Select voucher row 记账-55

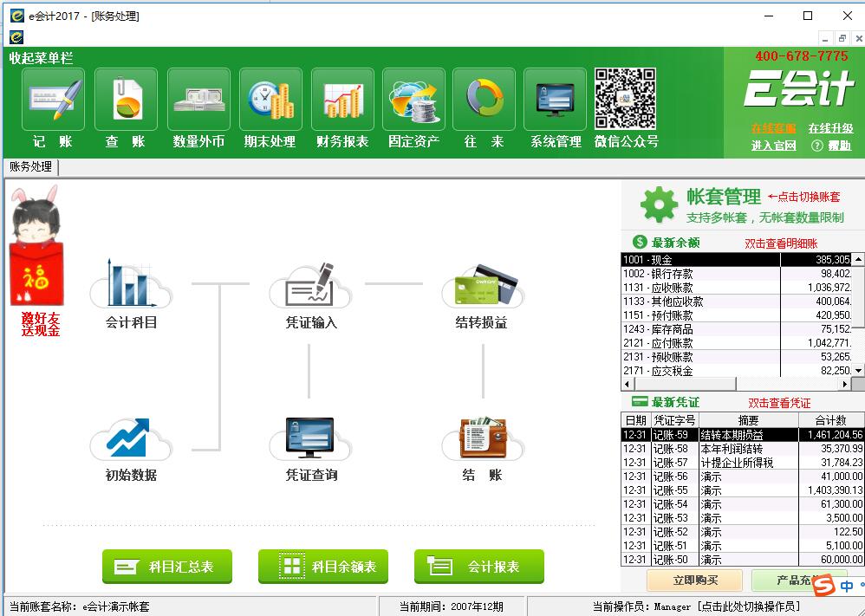(743, 490)
